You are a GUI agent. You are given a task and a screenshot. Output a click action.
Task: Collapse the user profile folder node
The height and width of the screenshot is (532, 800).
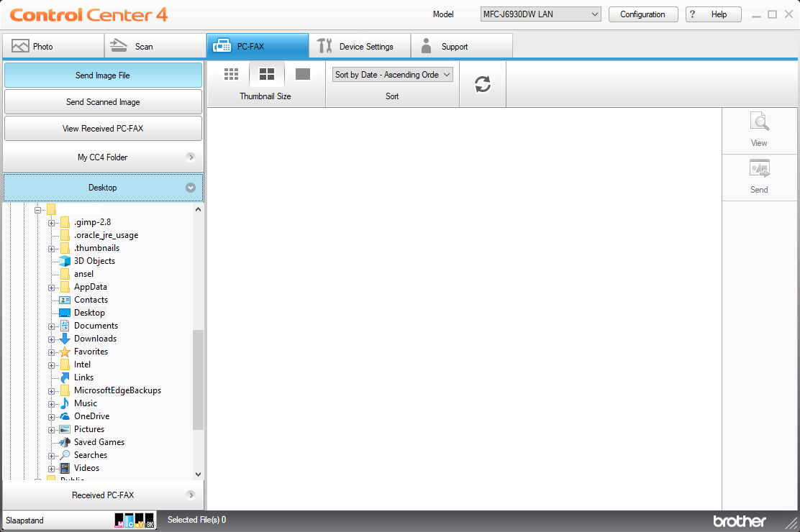[37, 210]
